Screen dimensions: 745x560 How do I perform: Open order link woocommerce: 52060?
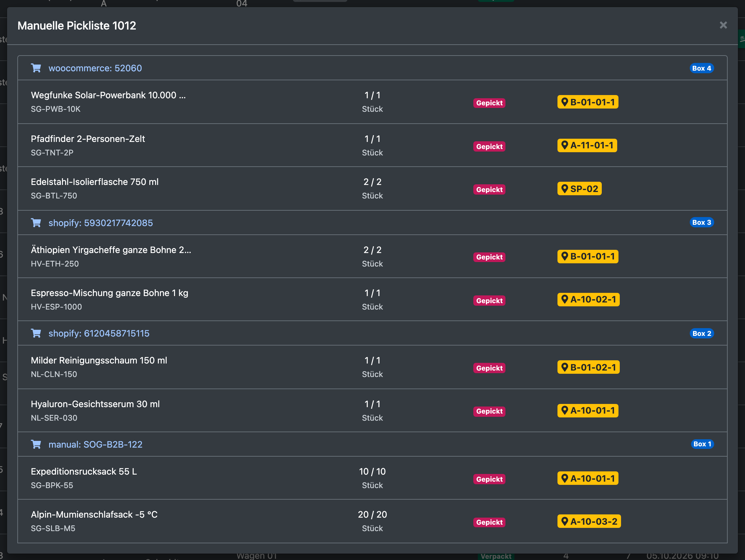pos(95,68)
